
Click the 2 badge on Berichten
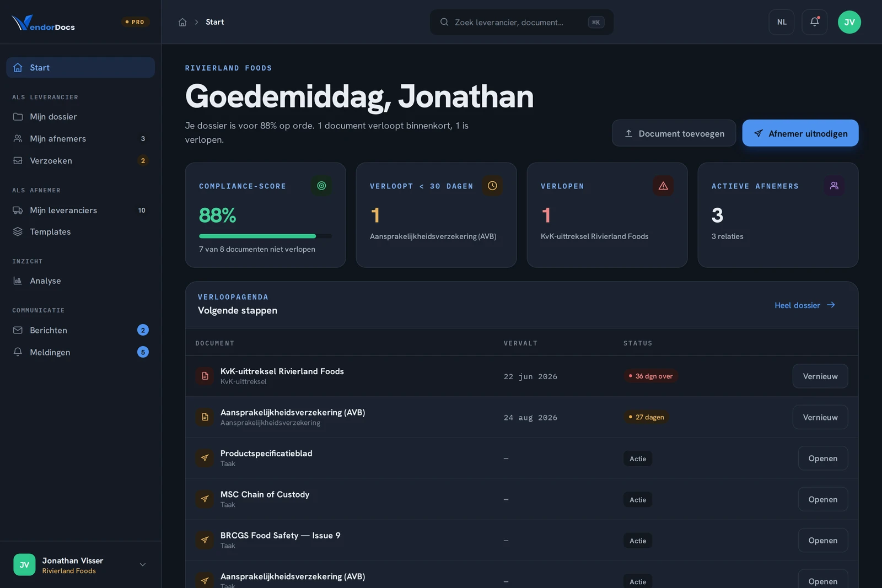tap(143, 330)
